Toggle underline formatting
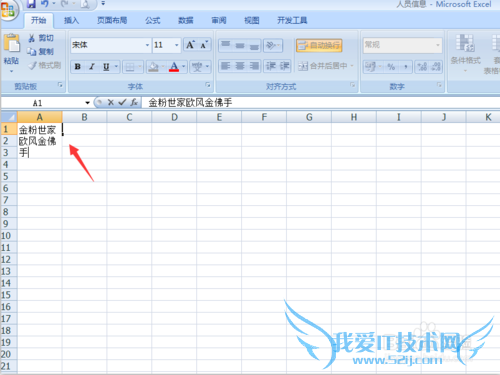The width and height of the screenshot is (500, 375). pyautogui.click(x=106, y=67)
